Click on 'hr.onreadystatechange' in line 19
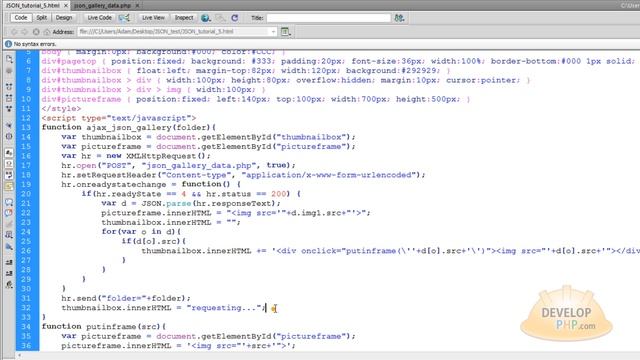The width and height of the screenshot is (640, 360). pyautogui.click(x=113, y=184)
